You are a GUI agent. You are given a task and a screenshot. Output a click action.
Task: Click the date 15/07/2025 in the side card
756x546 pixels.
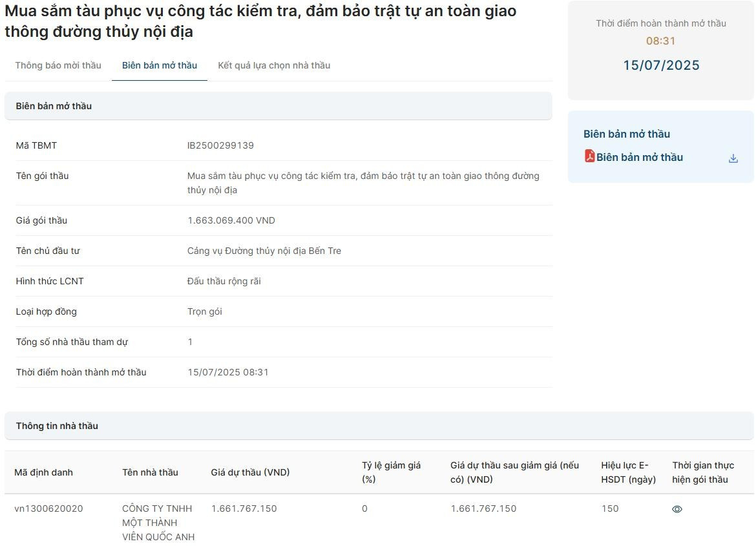pos(661,65)
